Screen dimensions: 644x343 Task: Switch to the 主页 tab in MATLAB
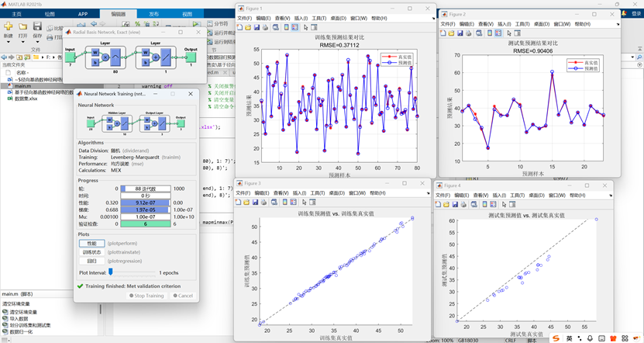pyautogui.click(x=16, y=14)
